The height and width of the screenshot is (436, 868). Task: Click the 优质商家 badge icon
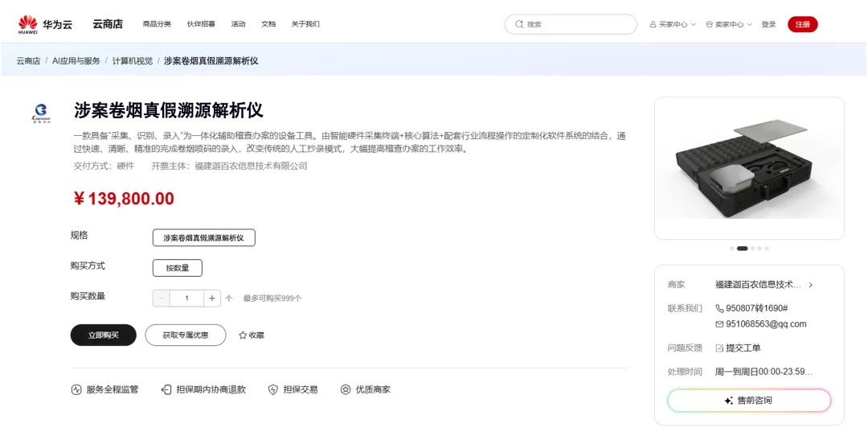346,389
